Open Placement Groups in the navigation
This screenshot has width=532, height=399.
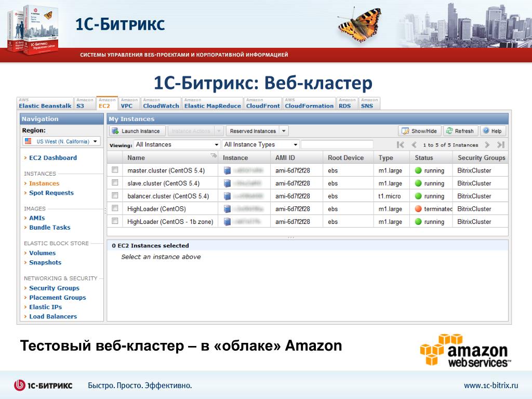tap(58, 298)
